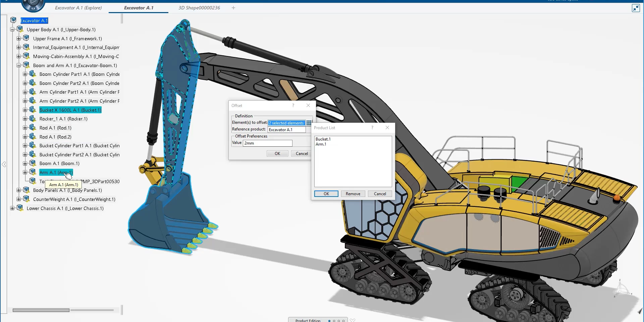Click the help question mark in Product List dialog
Screen dimensions: 644x322
pyautogui.click(x=372, y=127)
